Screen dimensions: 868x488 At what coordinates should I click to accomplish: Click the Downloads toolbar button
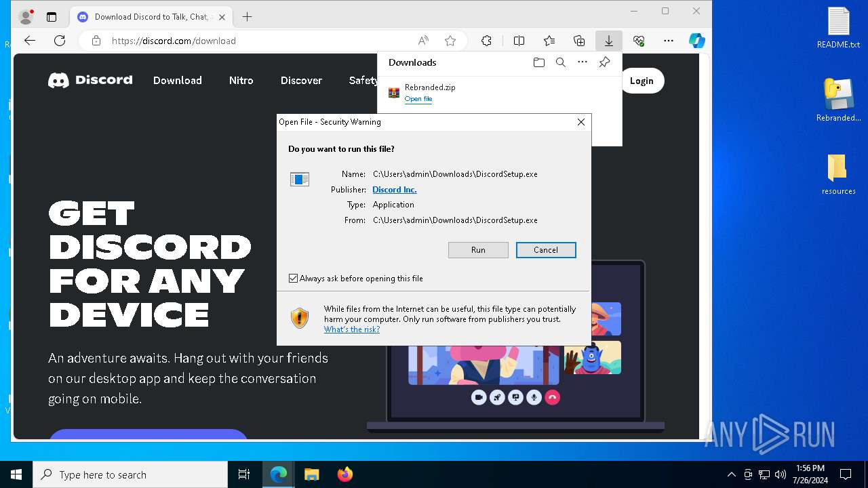tap(609, 41)
